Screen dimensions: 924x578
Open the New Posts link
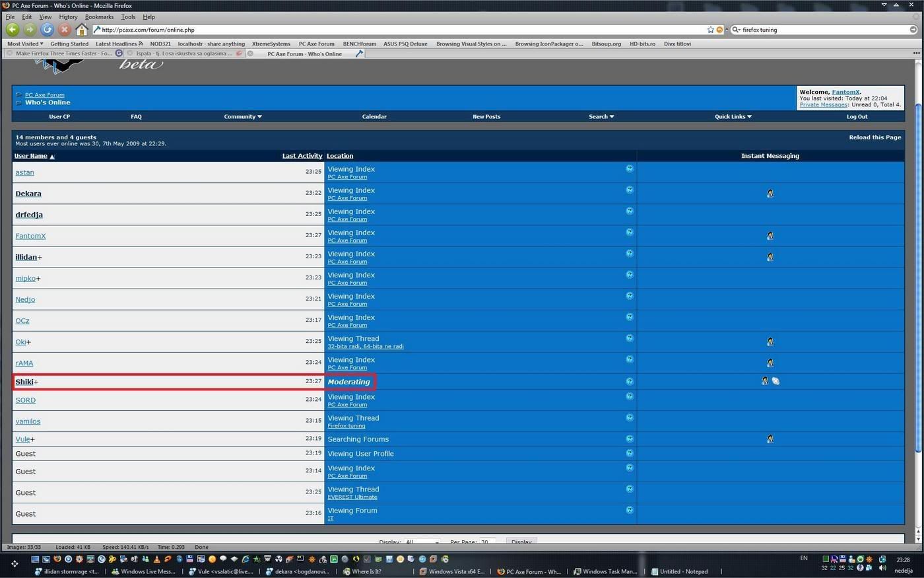tap(486, 116)
